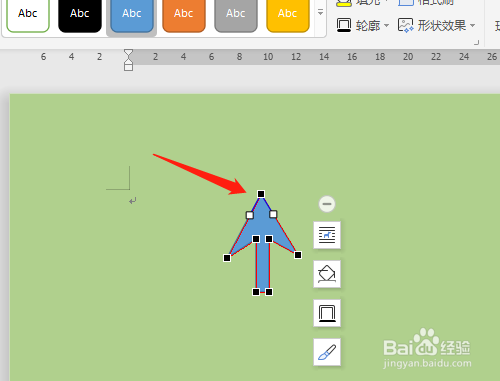Collapse the floating toolbar with minus button
500x381 pixels.
tap(327, 204)
